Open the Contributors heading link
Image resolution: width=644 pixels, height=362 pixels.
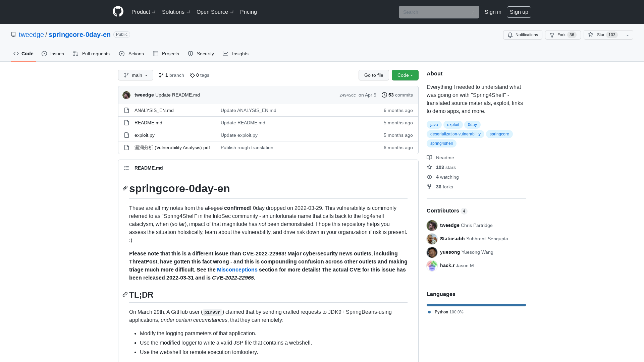tap(447, 210)
